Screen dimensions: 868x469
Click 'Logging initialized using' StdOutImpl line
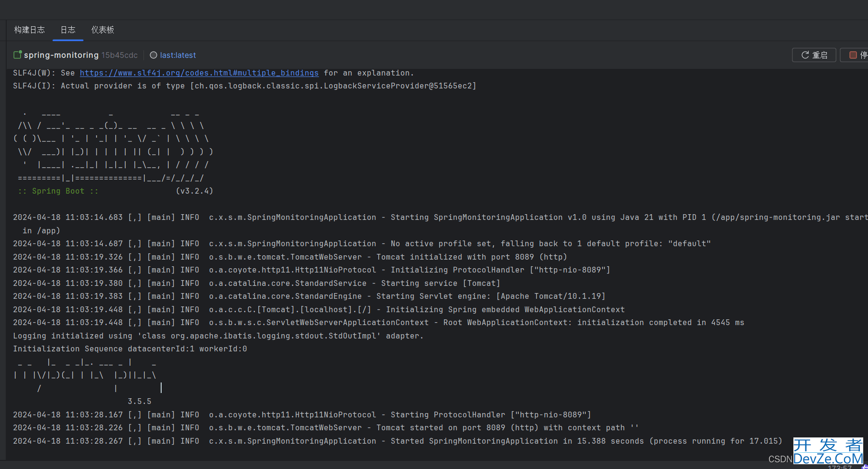[218, 336]
